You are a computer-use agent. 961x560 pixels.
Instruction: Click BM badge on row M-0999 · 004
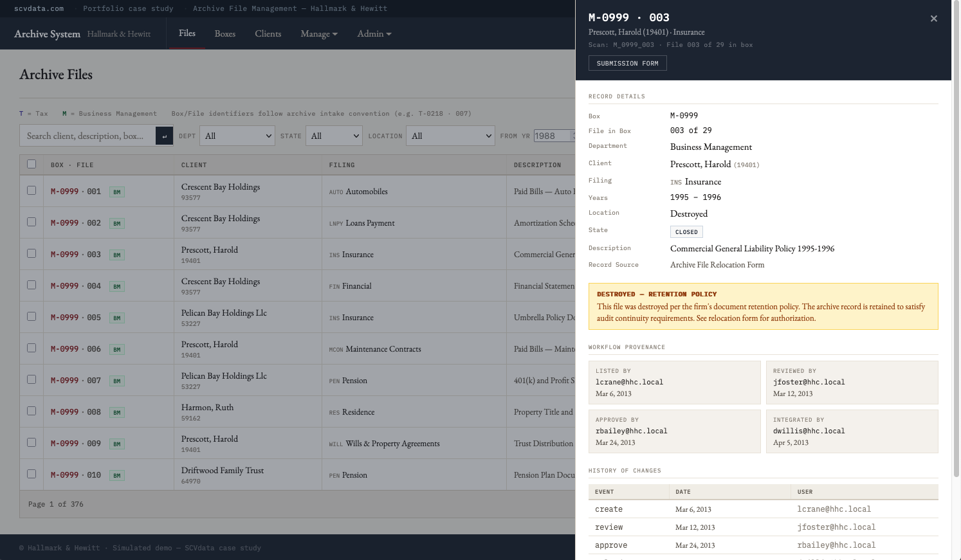tap(117, 286)
